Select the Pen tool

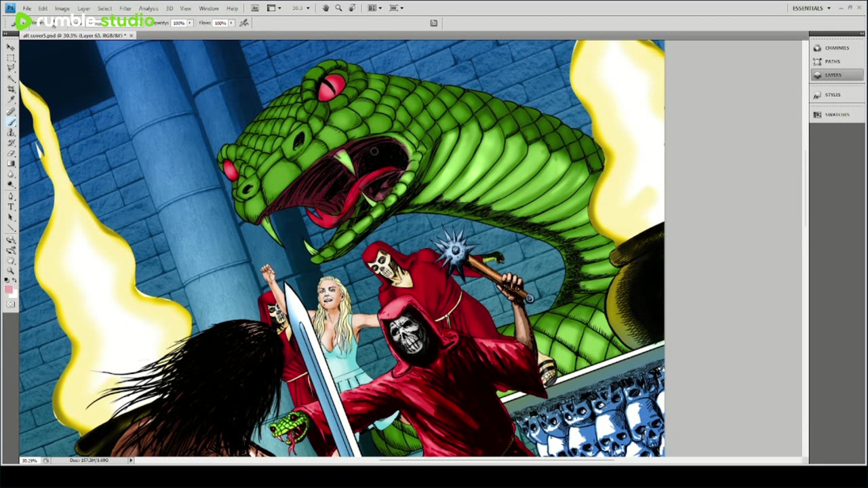(x=11, y=197)
